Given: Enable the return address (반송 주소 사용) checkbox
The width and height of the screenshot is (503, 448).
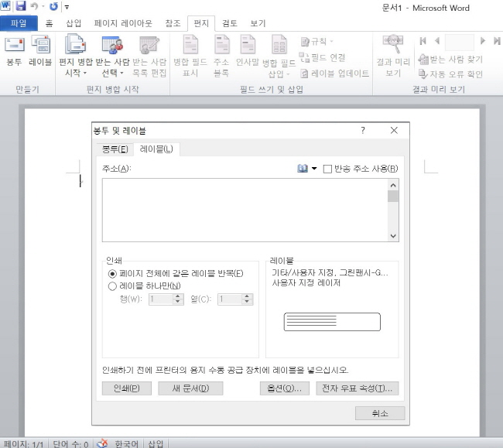Looking at the screenshot, I should click(327, 169).
